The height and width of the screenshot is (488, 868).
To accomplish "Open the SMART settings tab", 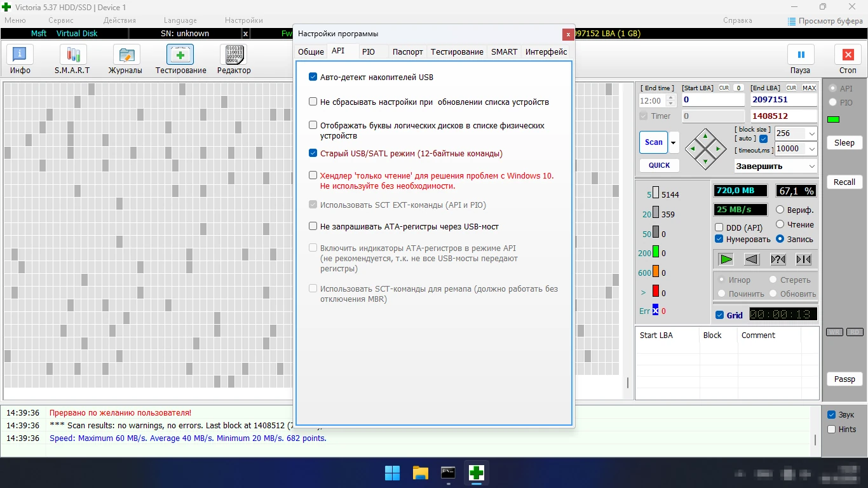I will 504,51.
